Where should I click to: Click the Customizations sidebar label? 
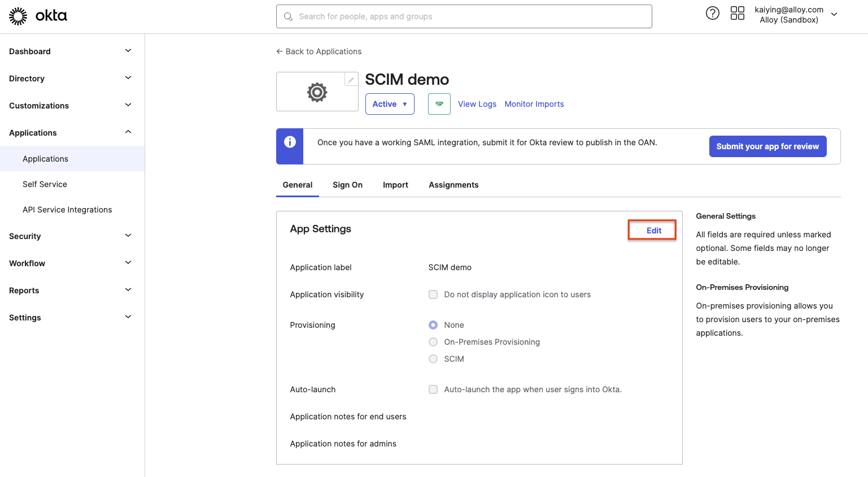(39, 106)
